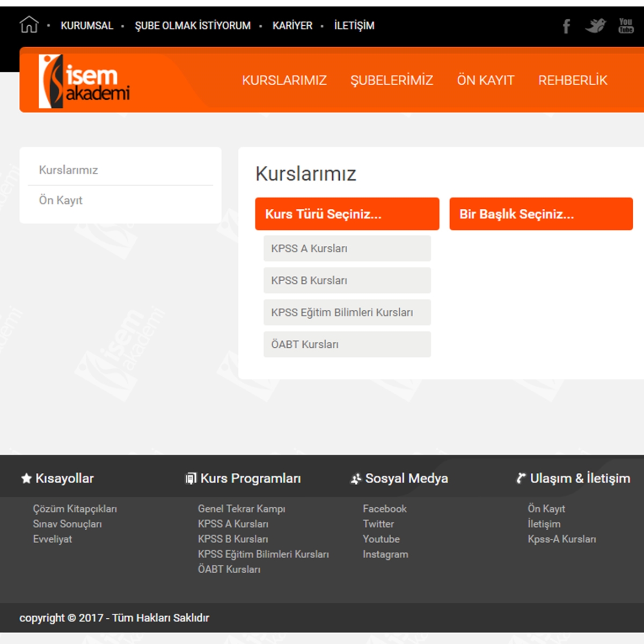644x644 pixels.
Task: Open the KURSLARIMIZ main menu item
Action: click(284, 80)
